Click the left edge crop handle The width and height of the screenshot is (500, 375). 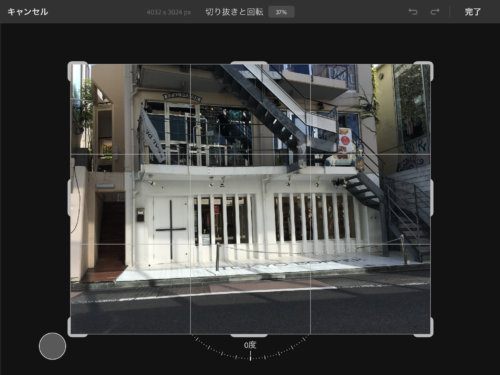(x=69, y=198)
